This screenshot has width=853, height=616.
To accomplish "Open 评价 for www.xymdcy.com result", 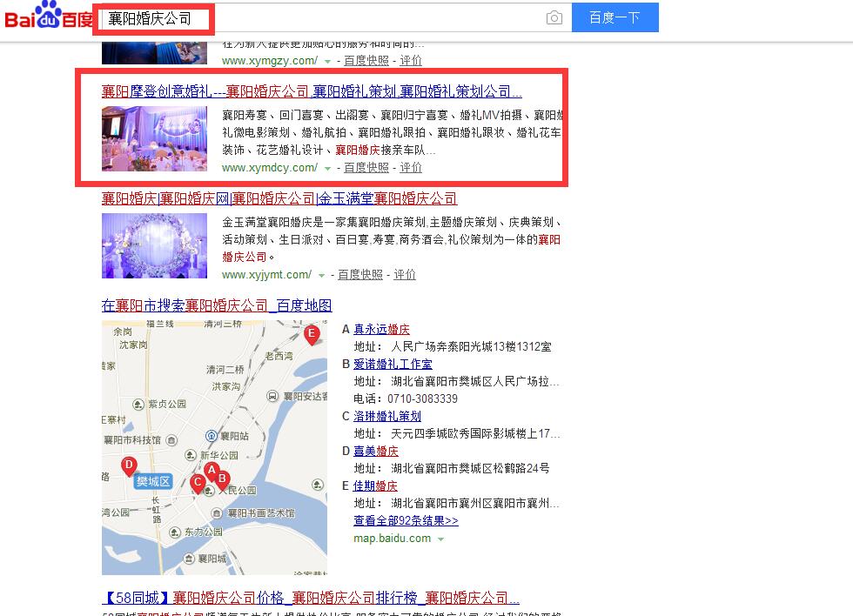I will click(x=411, y=168).
